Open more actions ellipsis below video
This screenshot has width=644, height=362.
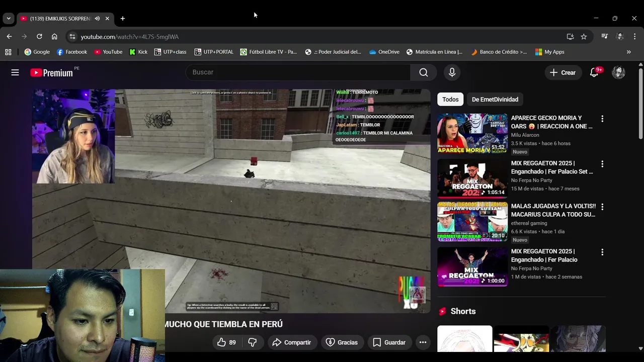[423, 342]
